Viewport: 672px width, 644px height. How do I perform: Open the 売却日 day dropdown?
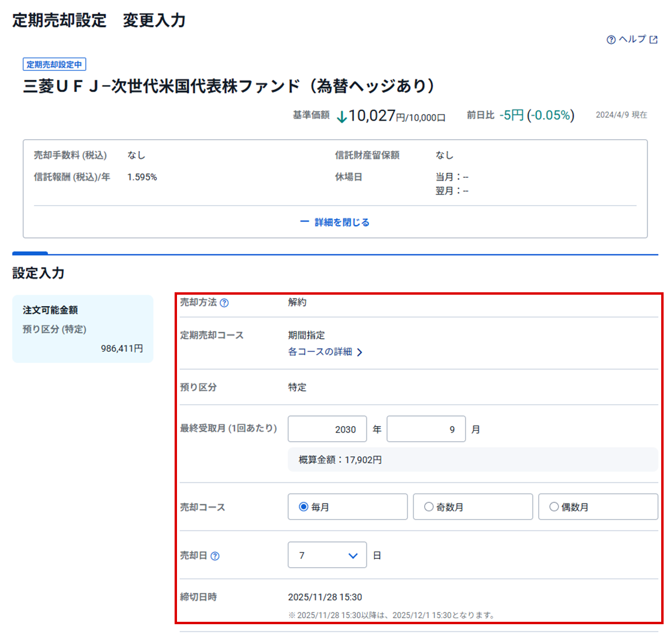click(x=327, y=555)
